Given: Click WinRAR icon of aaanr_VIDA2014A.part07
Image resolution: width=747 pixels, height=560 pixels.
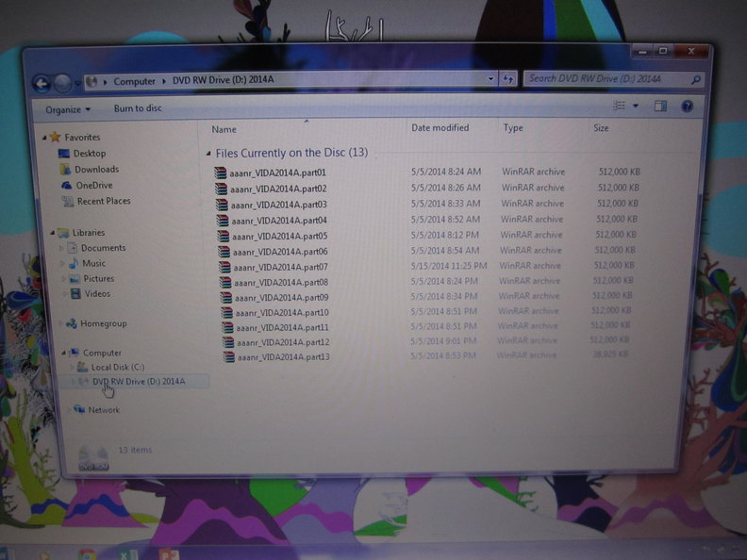Looking at the screenshot, I should click(x=224, y=267).
